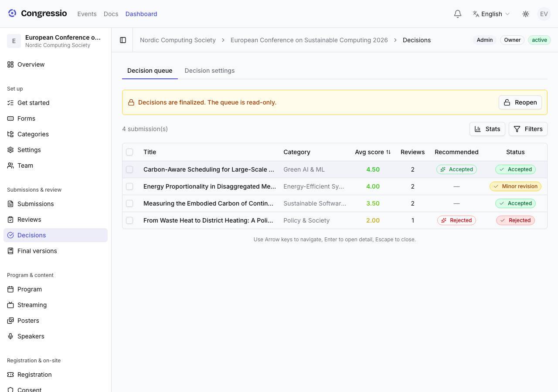Viewport: 558px width, 392px height.
Task: Tick the select-all checkbox in table header
Action: (129, 152)
